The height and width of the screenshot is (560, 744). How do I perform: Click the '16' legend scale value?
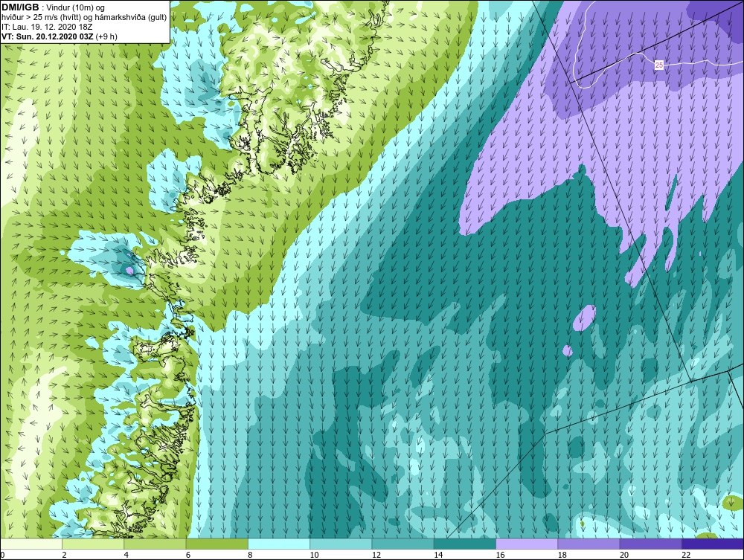(x=500, y=556)
